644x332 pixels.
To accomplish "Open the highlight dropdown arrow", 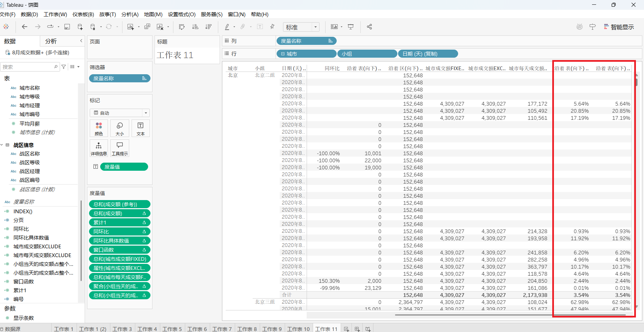I will (234, 27).
